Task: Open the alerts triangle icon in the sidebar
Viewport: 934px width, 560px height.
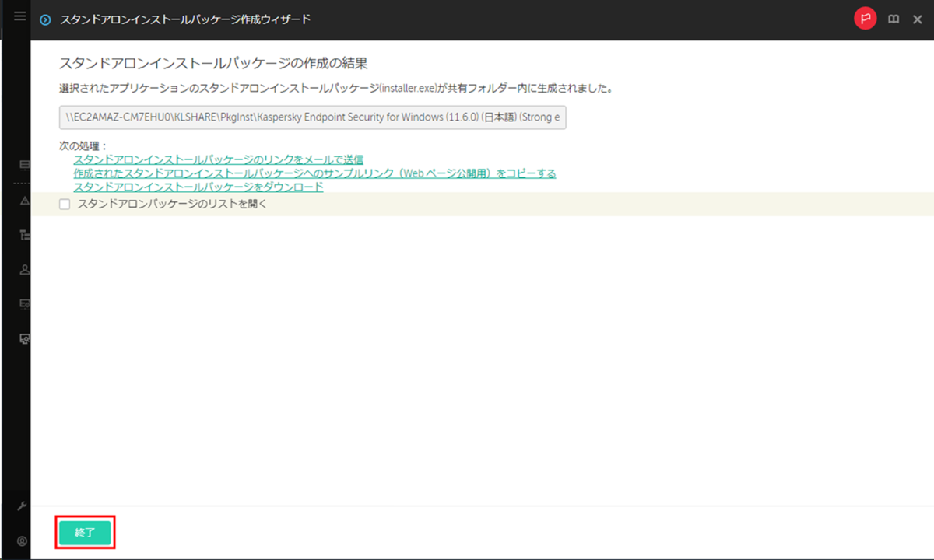Action: click(23, 201)
